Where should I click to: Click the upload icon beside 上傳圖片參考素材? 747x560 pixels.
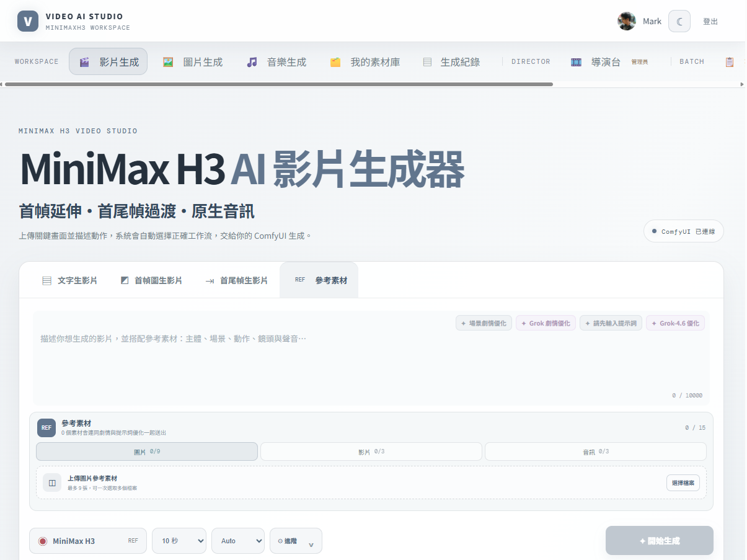point(52,482)
